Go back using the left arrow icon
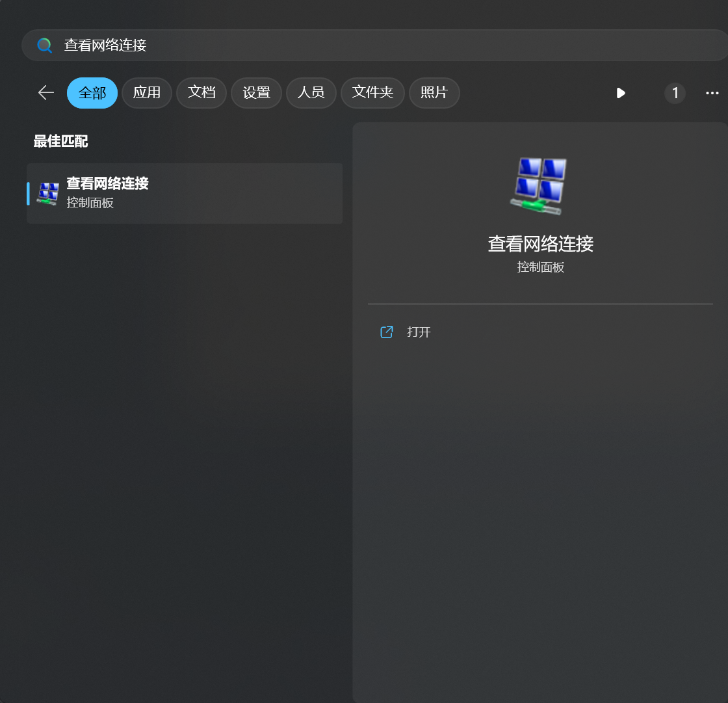 coord(45,93)
